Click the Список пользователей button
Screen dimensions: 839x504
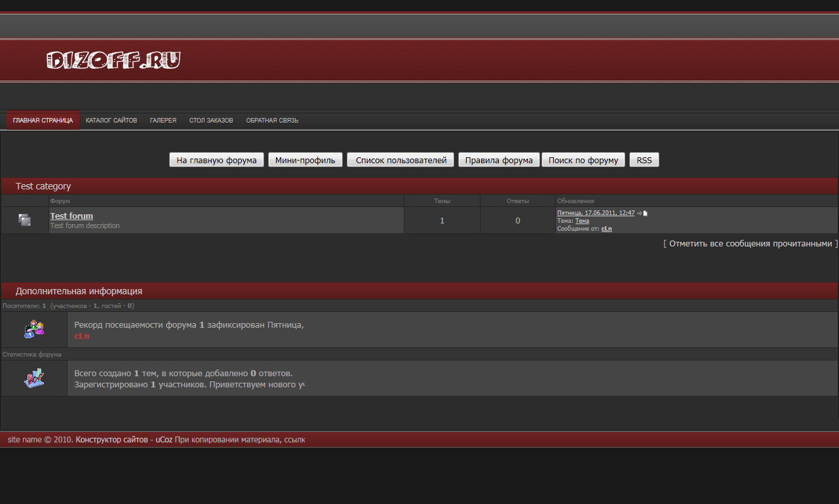[400, 160]
